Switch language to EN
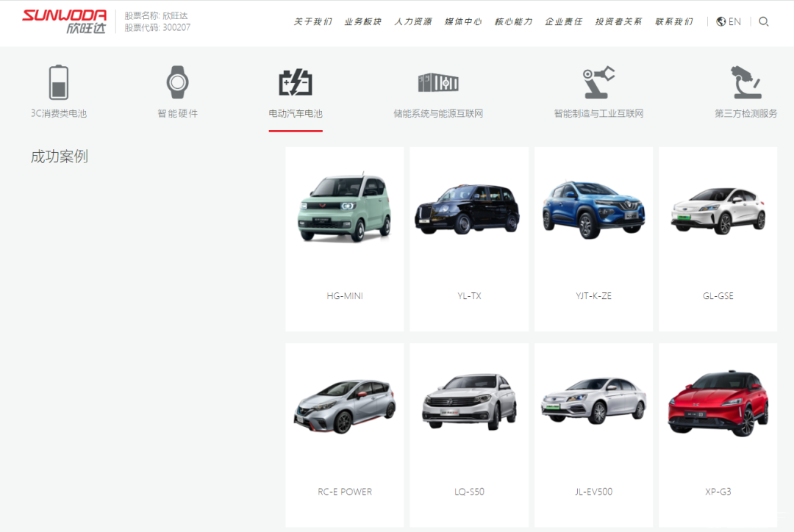 [x=734, y=21]
